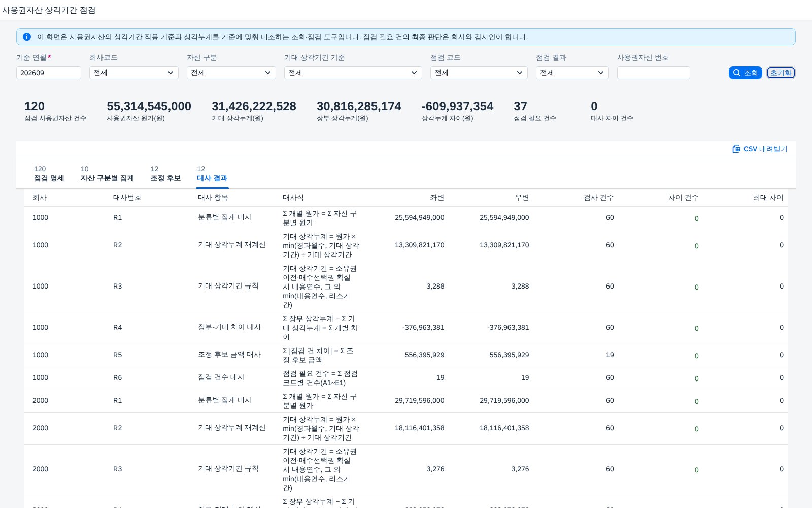The width and height of the screenshot is (812, 508).
Task: Click the 점검 건수 대사 cell
Action: tap(221, 377)
